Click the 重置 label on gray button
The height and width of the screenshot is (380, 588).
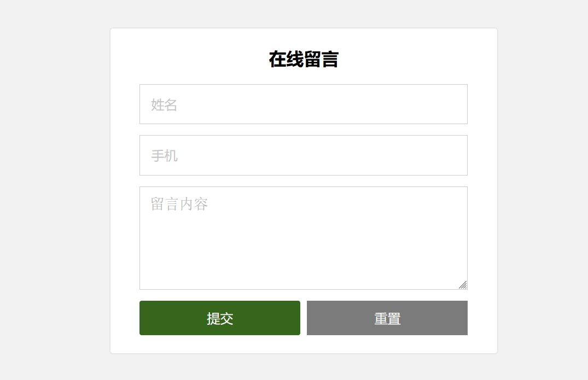click(387, 319)
